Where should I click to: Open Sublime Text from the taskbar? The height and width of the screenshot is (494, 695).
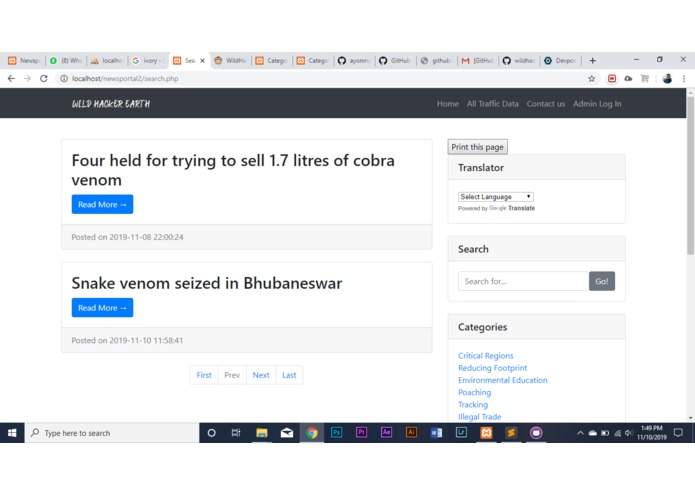511,432
